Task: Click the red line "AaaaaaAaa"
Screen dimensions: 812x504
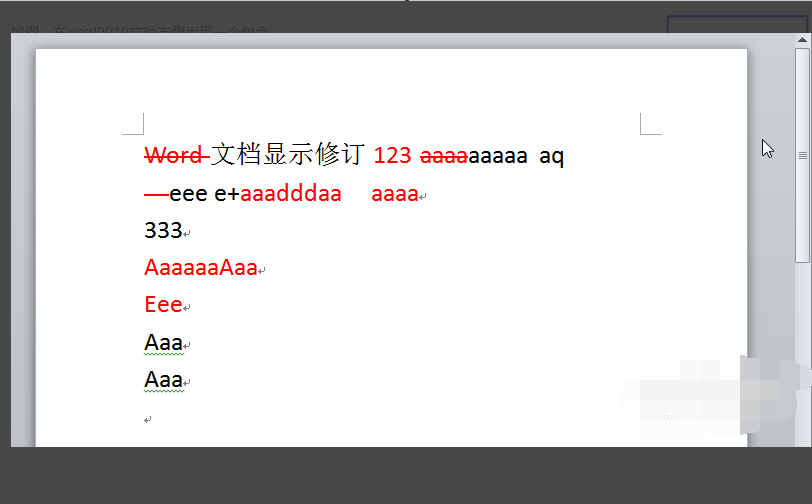Action: click(x=201, y=268)
